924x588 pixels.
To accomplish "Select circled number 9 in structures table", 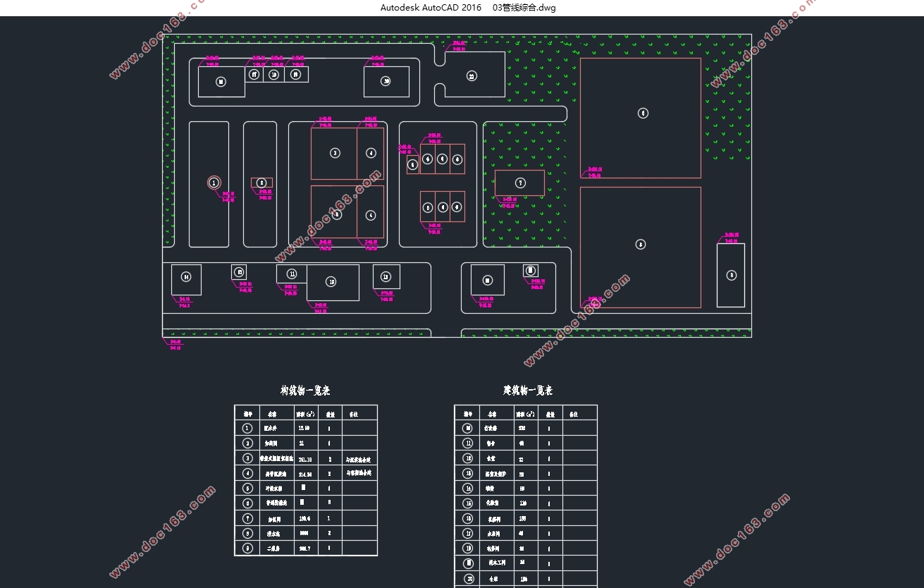I will (x=247, y=548).
